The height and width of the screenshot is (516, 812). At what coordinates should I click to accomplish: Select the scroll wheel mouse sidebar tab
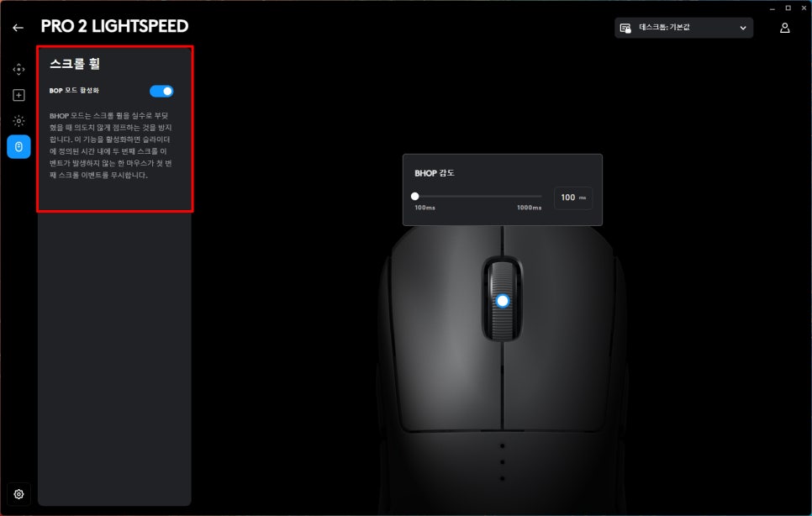point(18,147)
